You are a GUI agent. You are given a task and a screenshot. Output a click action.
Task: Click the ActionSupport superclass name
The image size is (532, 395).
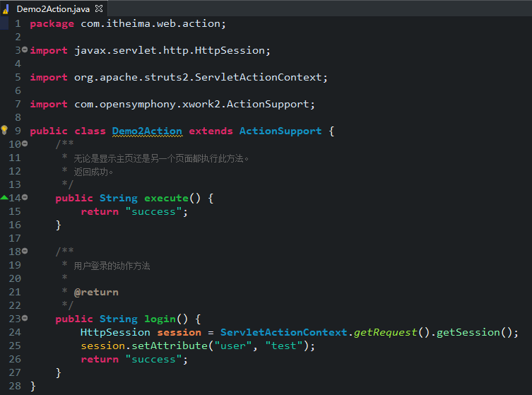pyautogui.click(x=280, y=131)
